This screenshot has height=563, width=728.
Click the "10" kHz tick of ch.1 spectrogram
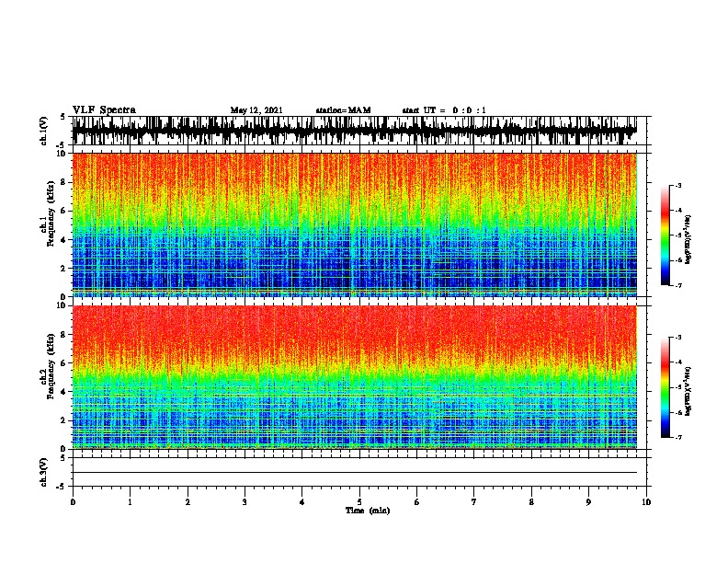tap(61, 154)
